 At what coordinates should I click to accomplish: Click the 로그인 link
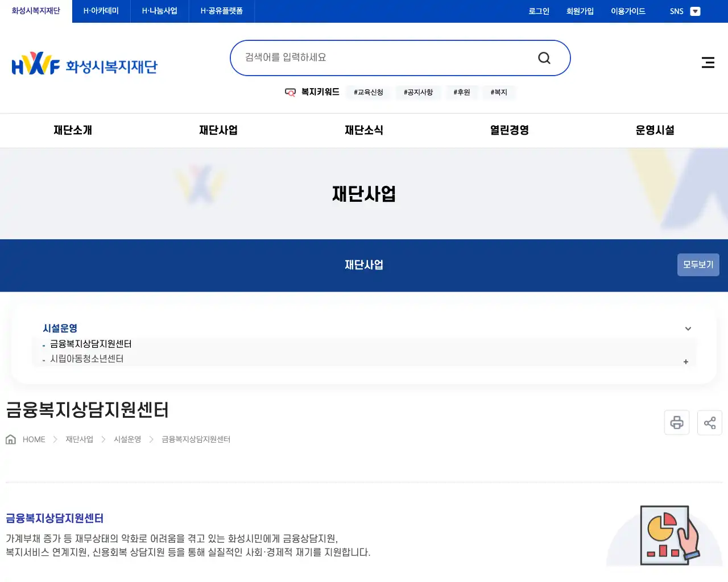(538, 11)
